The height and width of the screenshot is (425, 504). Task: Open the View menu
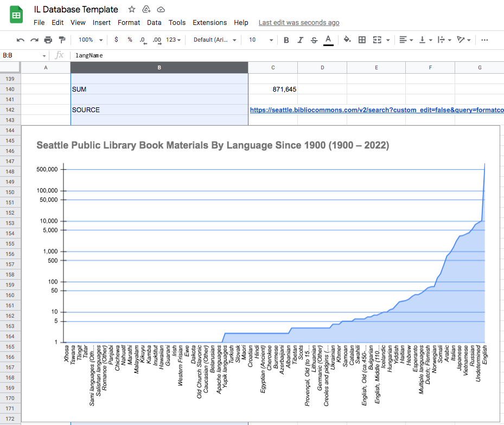78,22
